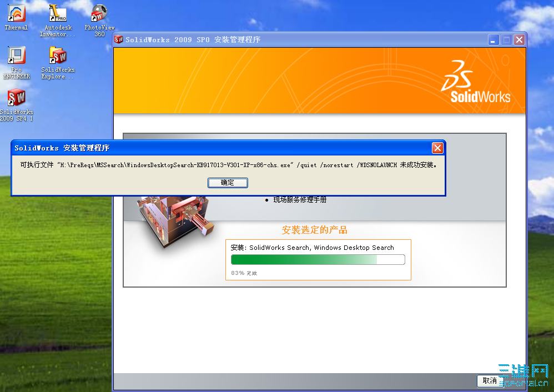Screen dimensions: 554x392
Task: Open the Thermal desktop shortcut
Action: [16, 17]
